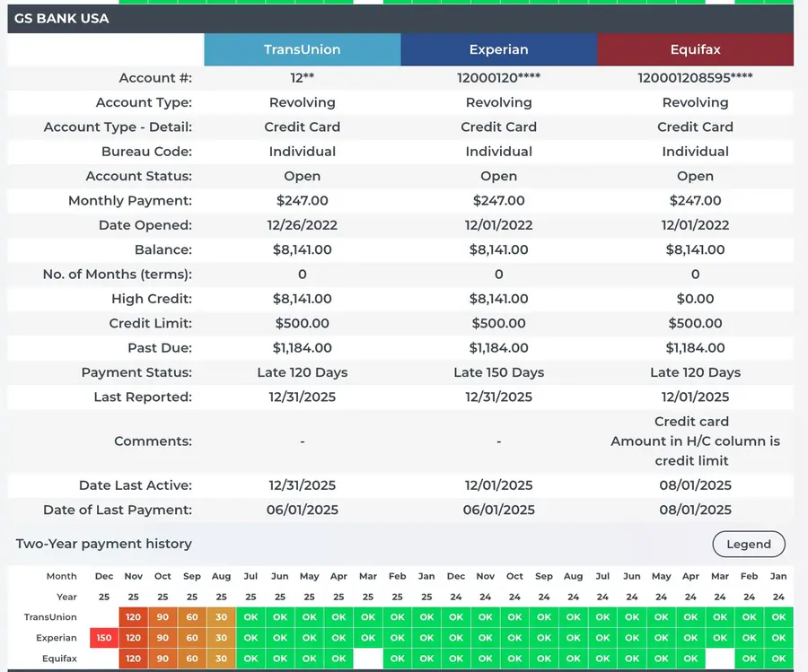Screen dimensions: 808x672
Task: Open the payment history Legend
Action: click(x=749, y=544)
